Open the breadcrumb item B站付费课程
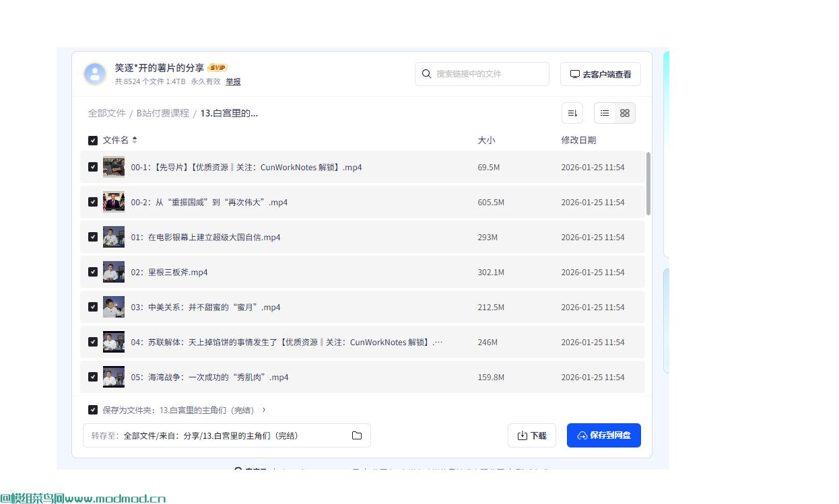Viewport: 839px width, 504px height. point(162,113)
